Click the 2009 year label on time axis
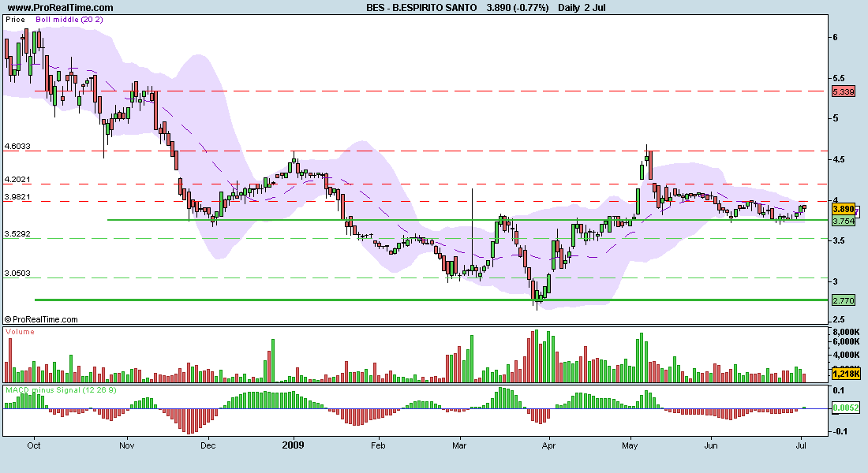Screen dimensions: 868x473 (293, 445)
